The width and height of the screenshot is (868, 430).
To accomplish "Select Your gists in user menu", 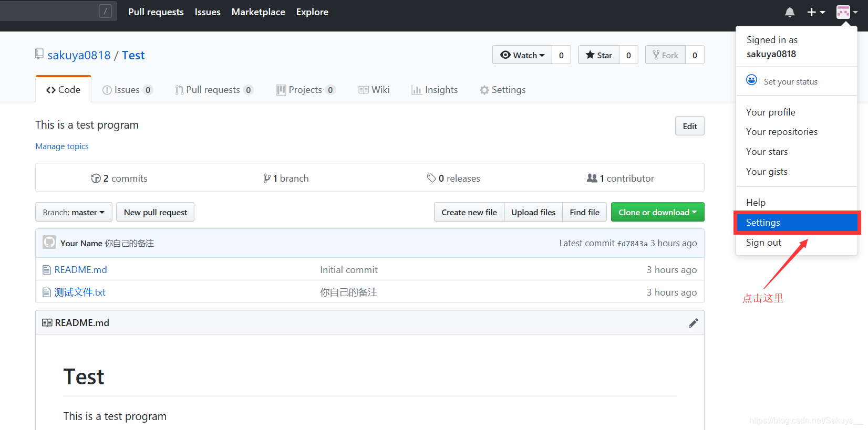I will pos(797,172).
